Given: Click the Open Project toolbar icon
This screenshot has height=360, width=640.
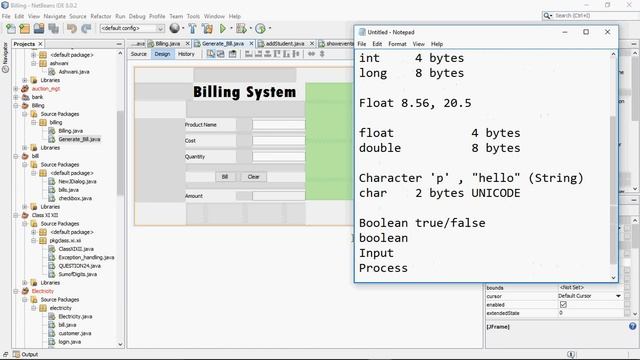Looking at the screenshot, I should (39, 28).
